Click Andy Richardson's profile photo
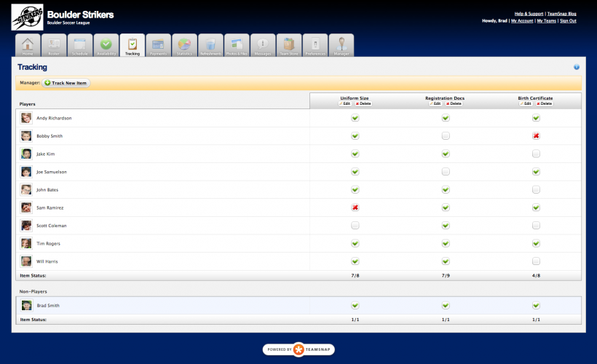Screen dimensions: 597x364 click(26, 118)
